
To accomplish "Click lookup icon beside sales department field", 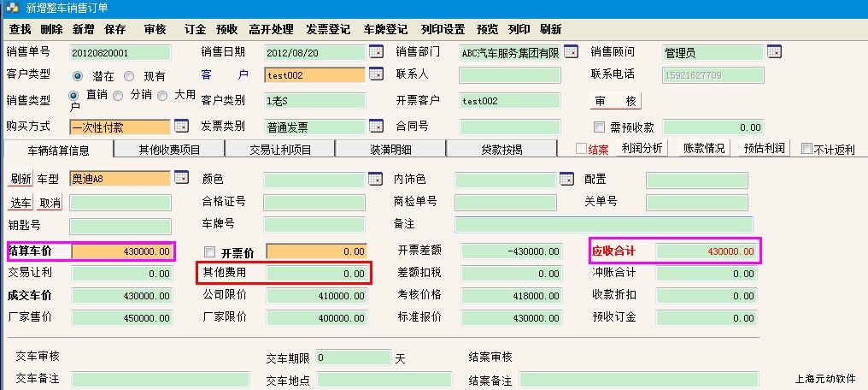I will (x=571, y=52).
